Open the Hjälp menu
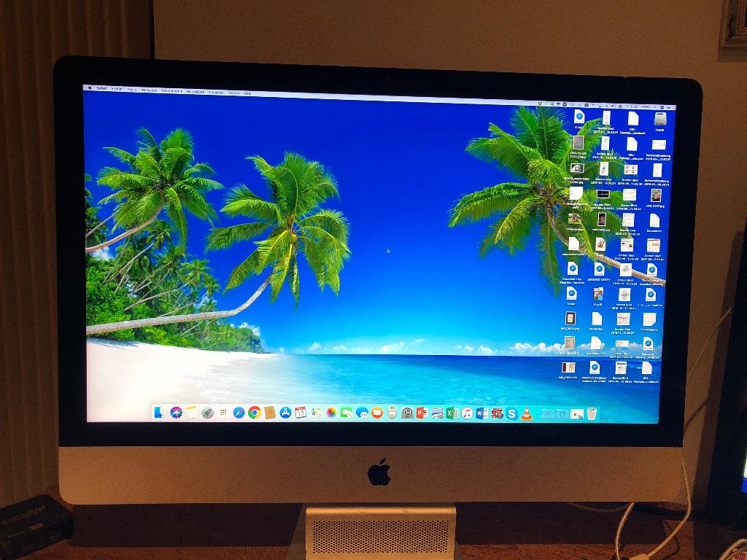747x560 pixels. coord(248,93)
